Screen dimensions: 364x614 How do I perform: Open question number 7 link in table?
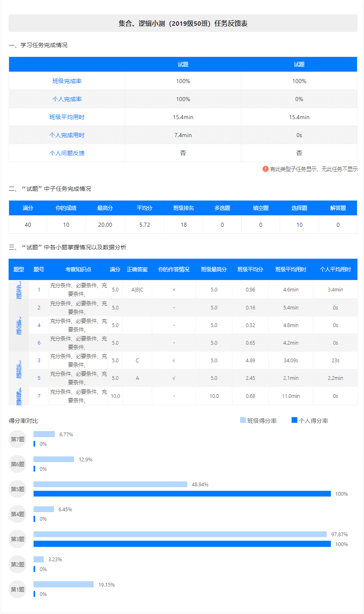click(x=39, y=396)
